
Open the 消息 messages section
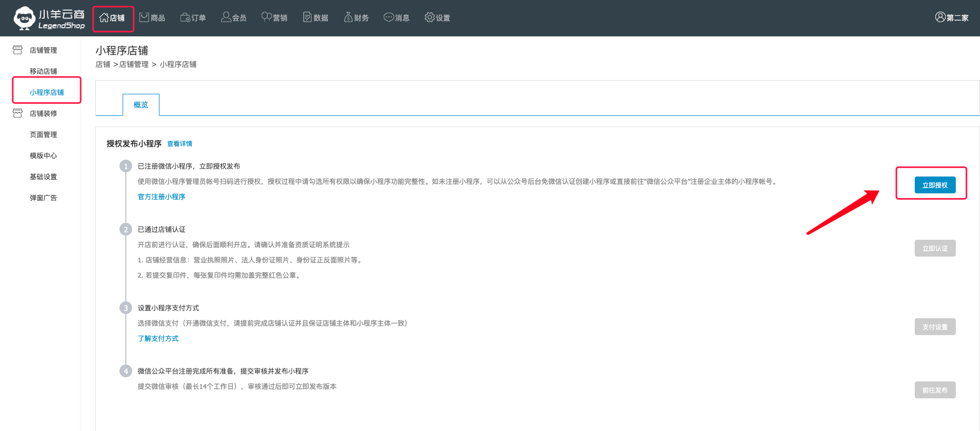click(397, 18)
